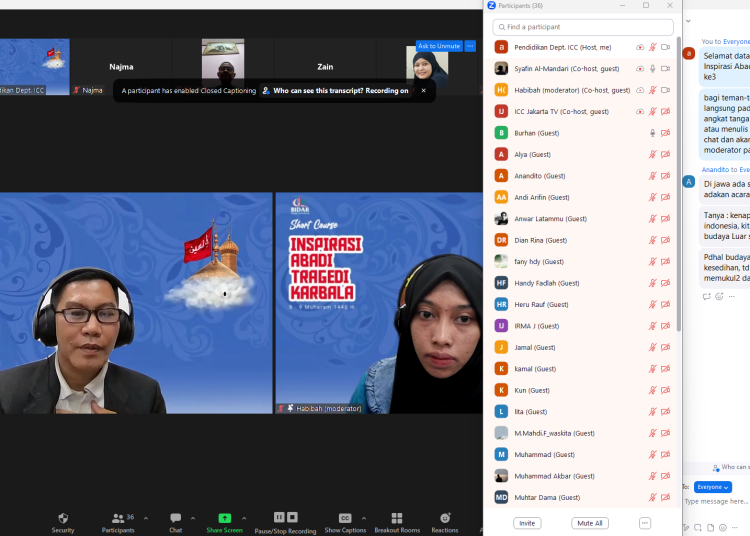This screenshot has width=750, height=536.
Task: Focus the Find a participant search field
Action: (583, 27)
